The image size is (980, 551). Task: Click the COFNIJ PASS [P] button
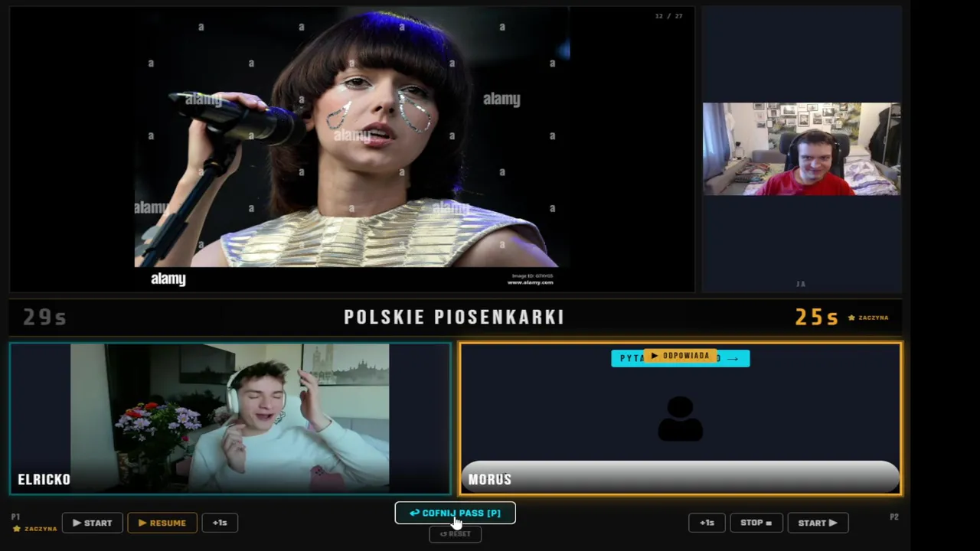point(455,513)
